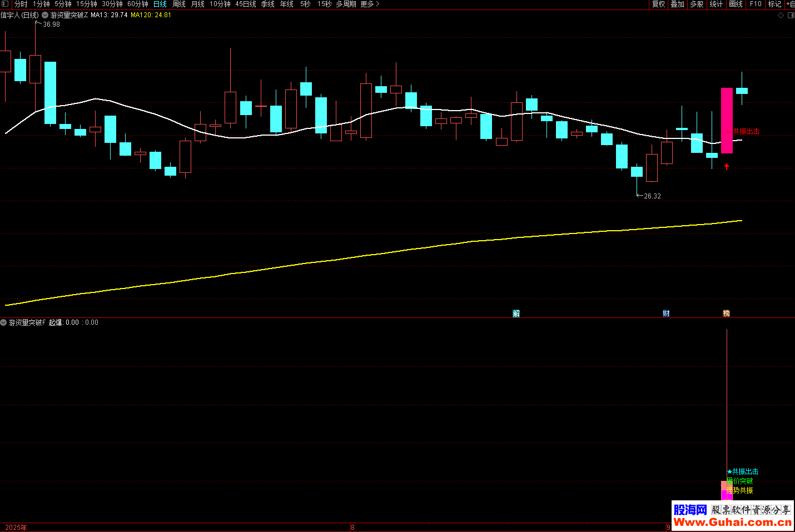Click the diamond icon at chart top-right

coord(781,16)
